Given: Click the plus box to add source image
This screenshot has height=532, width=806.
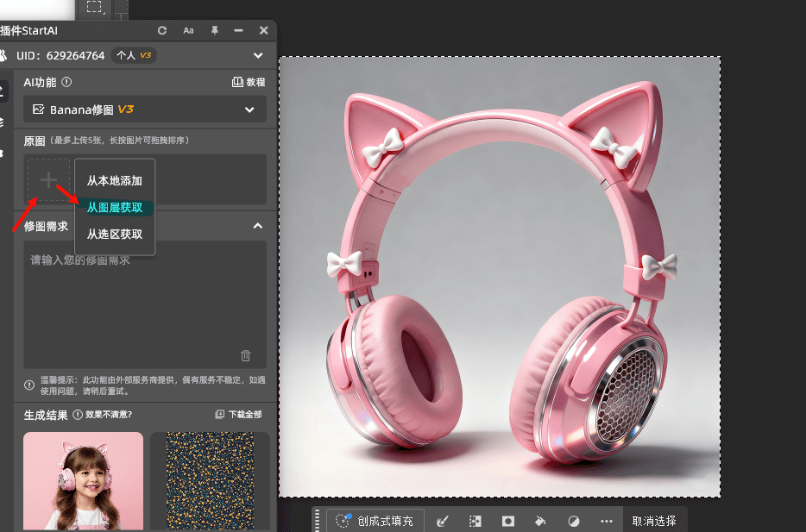Looking at the screenshot, I should pos(49,180).
